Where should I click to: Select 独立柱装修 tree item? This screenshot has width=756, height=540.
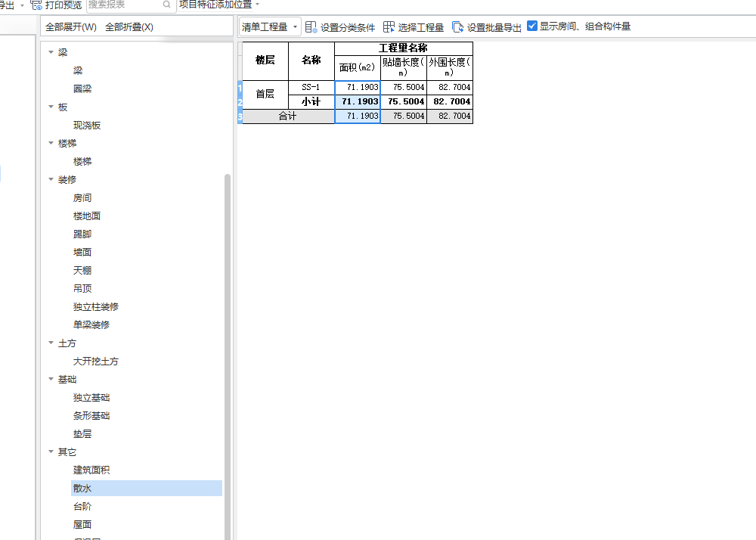pyautogui.click(x=96, y=306)
